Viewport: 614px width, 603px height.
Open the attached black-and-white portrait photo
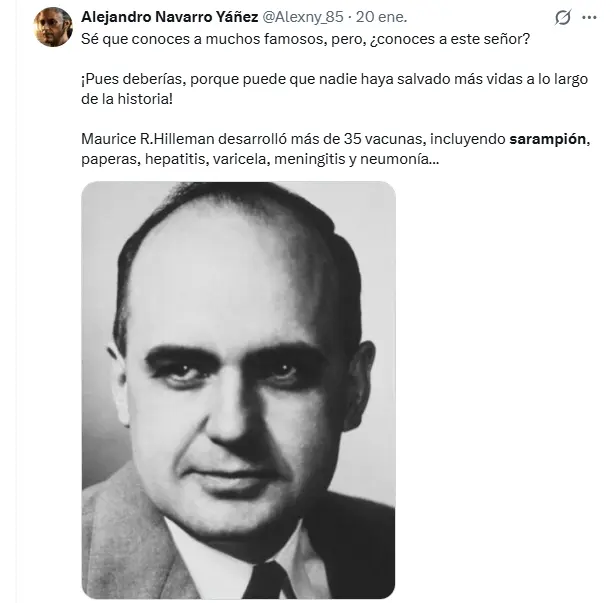(238, 390)
